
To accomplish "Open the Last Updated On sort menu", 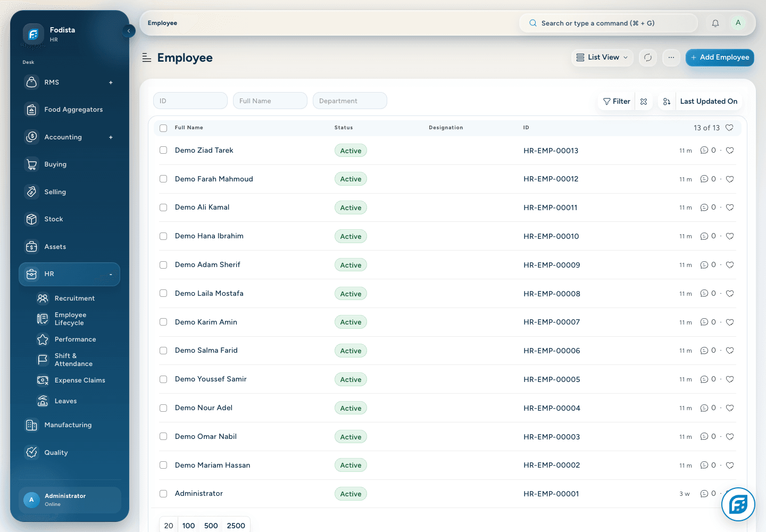I will (x=709, y=102).
